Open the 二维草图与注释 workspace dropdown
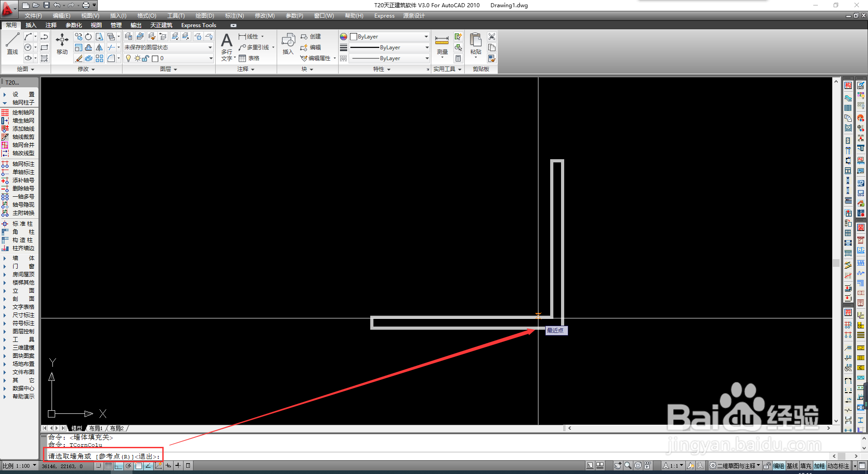 pyautogui.click(x=735, y=465)
